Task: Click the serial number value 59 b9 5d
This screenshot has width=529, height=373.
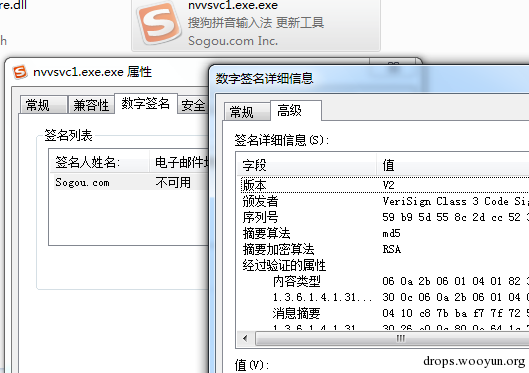Action: (455, 217)
